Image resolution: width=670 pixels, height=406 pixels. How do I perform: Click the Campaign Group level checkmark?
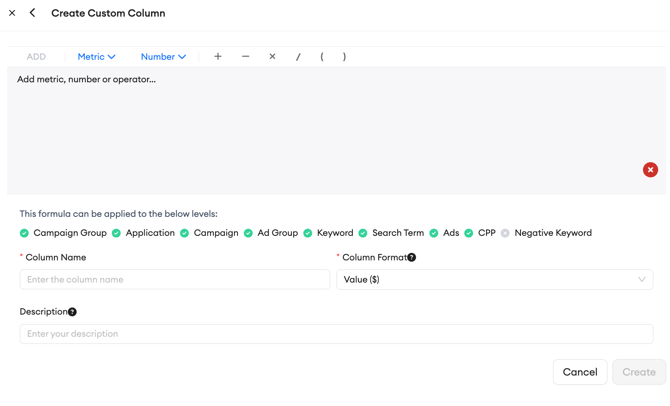[25, 233]
